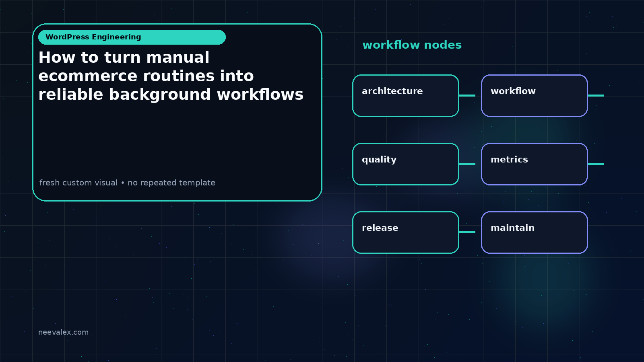The width and height of the screenshot is (644, 362).
Task: Click the metrics node
Action: 535,164
